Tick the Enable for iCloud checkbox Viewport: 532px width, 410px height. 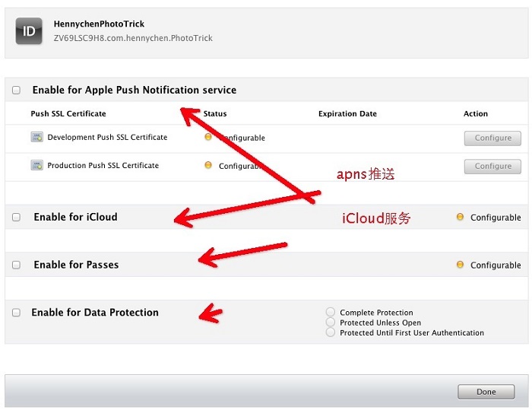[x=16, y=217]
